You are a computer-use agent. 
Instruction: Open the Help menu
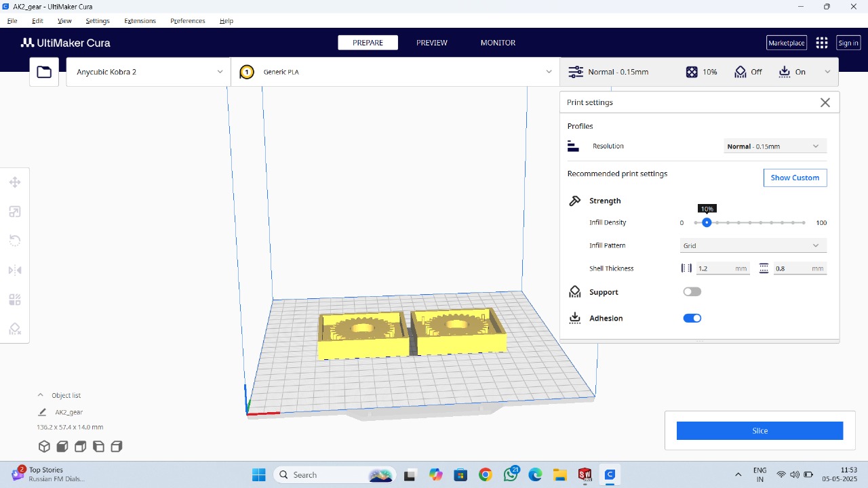[x=226, y=21]
